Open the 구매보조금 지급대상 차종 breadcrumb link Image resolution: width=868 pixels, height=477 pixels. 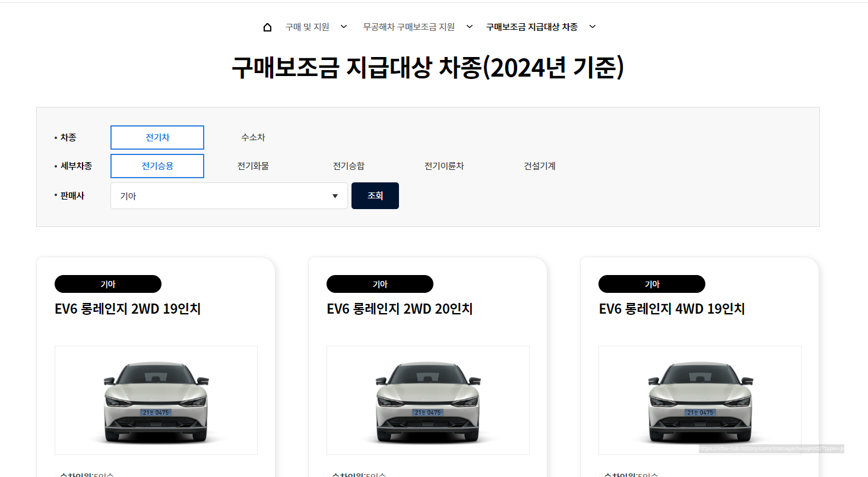(531, 27)
